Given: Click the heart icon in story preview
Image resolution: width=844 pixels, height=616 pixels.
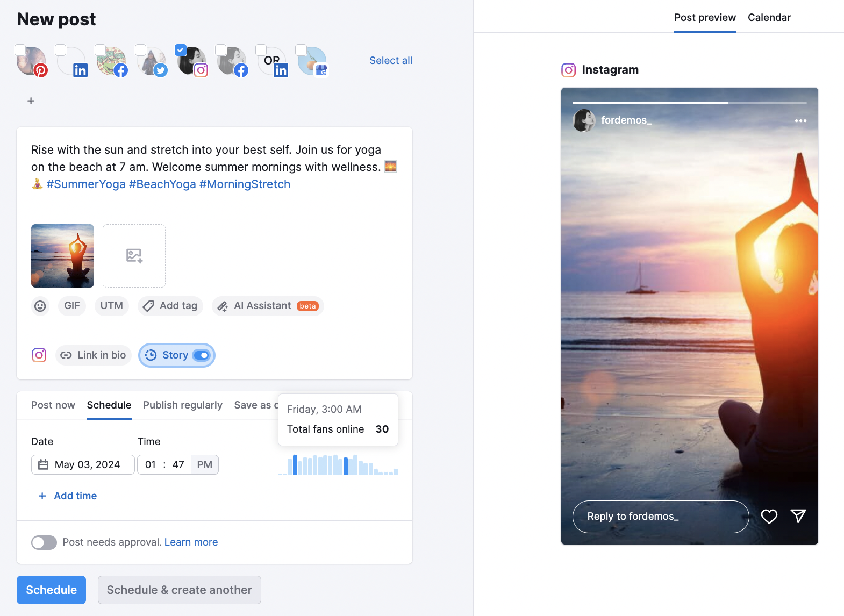Looking at the screenshot, I should coord(769,517).
